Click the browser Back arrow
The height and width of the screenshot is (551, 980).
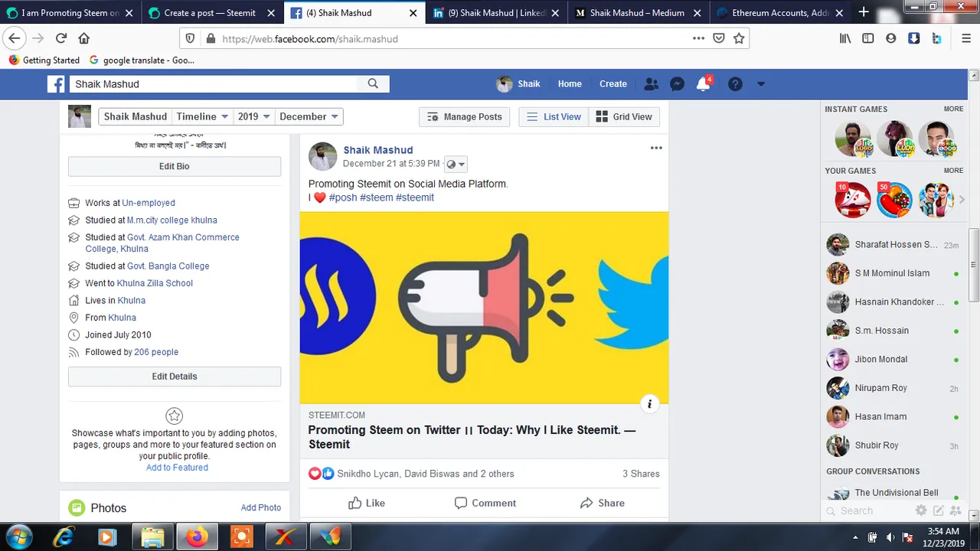15,38
